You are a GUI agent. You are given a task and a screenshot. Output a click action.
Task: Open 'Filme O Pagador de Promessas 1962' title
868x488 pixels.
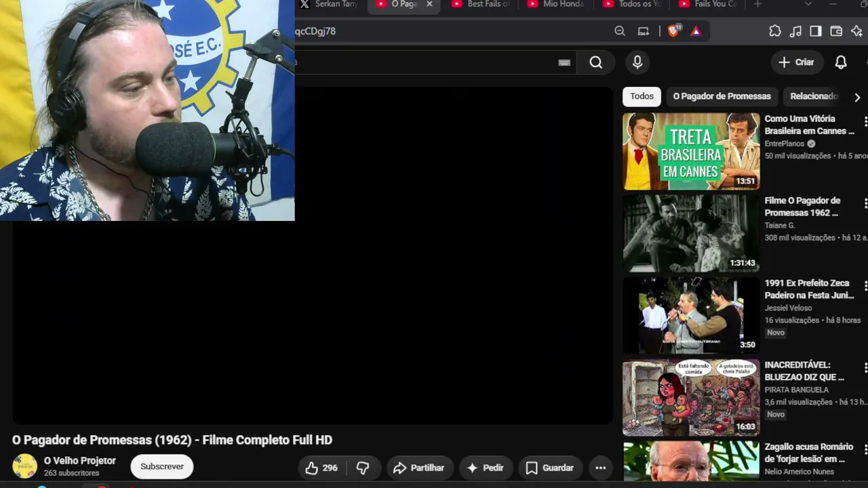(x=802, y=207)
